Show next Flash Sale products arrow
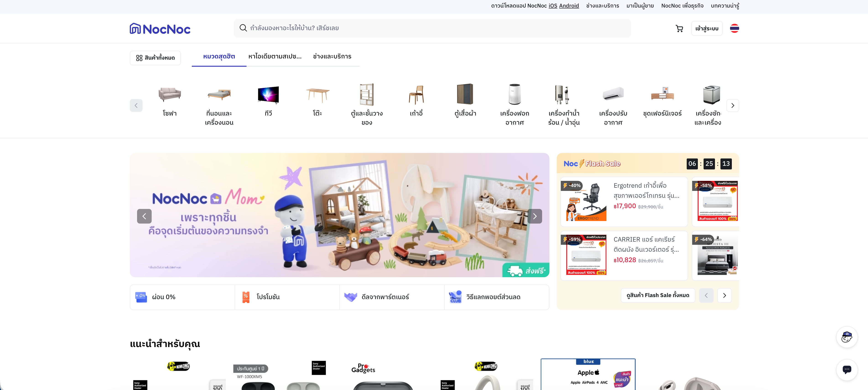Viewport: 868px width, 390px height. coord(725,295)
